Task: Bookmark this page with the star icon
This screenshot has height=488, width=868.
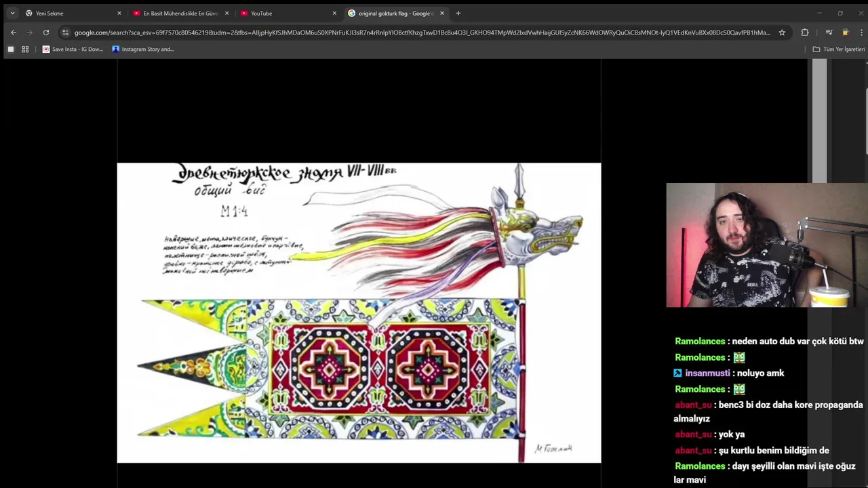Action: (782, 33)
